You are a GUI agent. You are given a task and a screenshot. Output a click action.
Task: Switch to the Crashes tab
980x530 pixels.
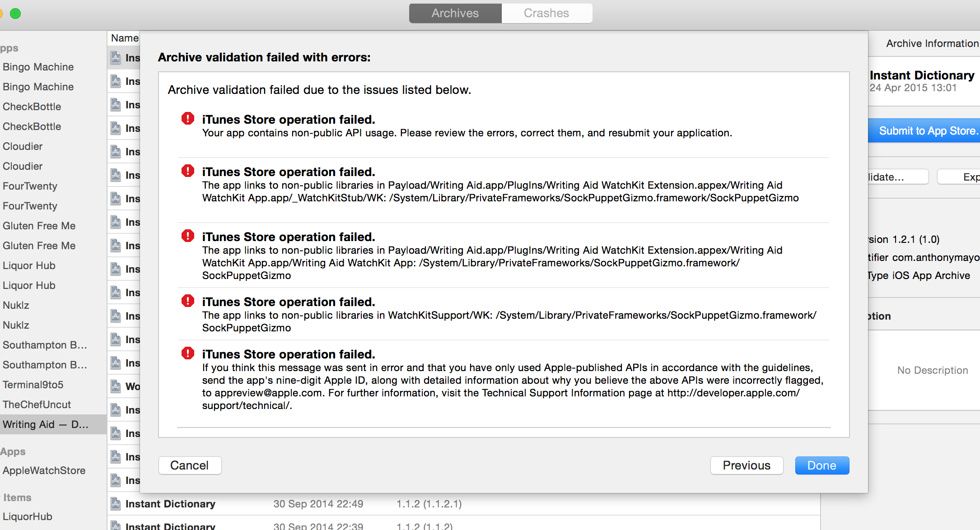546,13
